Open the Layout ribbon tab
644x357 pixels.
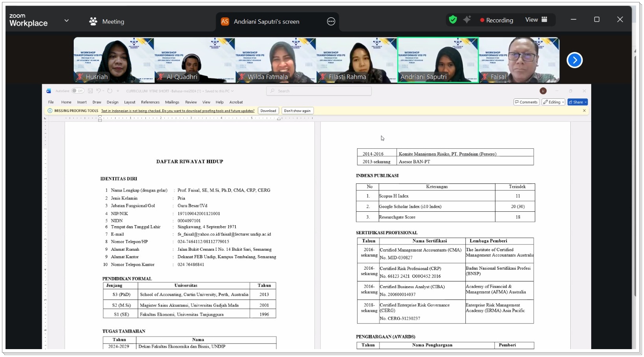coord(130,102)
